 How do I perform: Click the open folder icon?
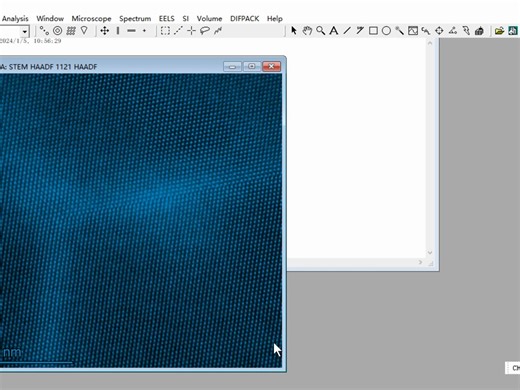(x=499, y=31)
